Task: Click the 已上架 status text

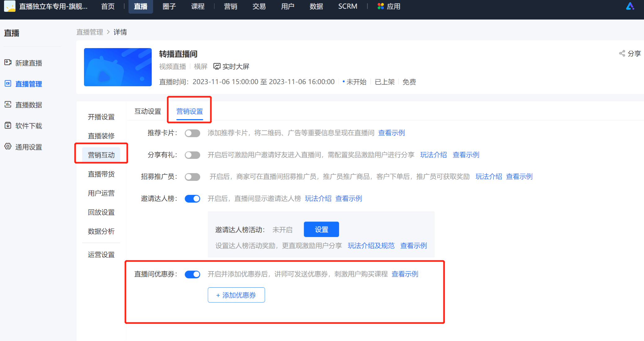Action: (385, 82)
